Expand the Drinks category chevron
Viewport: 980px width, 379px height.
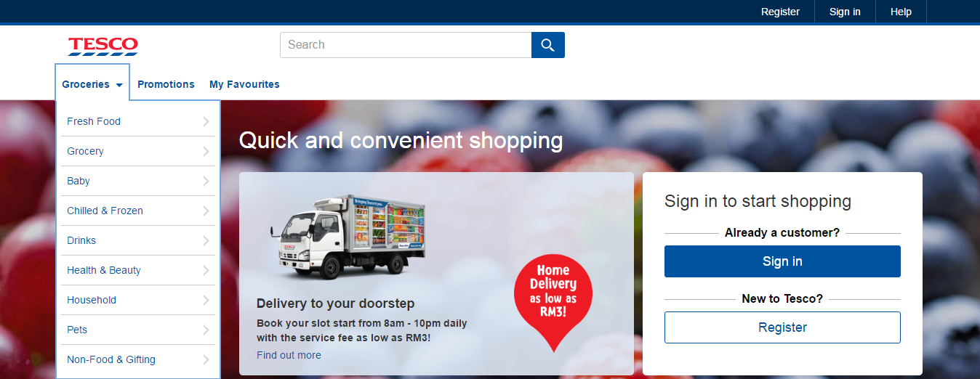pos(206,240)
